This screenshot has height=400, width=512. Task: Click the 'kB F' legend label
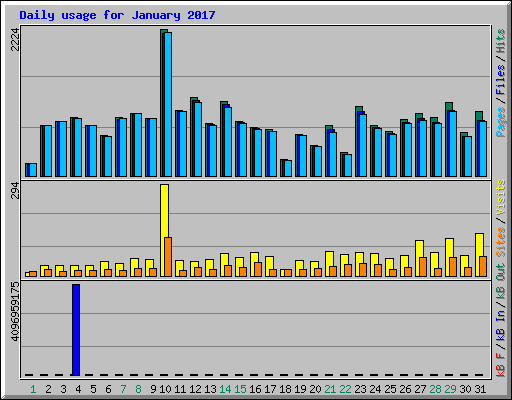500,365
